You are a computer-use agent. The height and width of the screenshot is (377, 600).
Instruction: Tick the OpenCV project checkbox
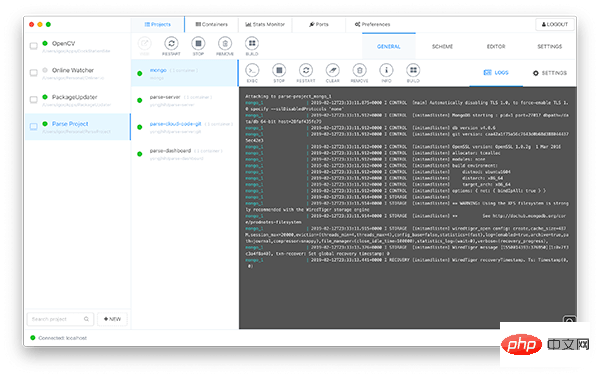tap(34, 46)
